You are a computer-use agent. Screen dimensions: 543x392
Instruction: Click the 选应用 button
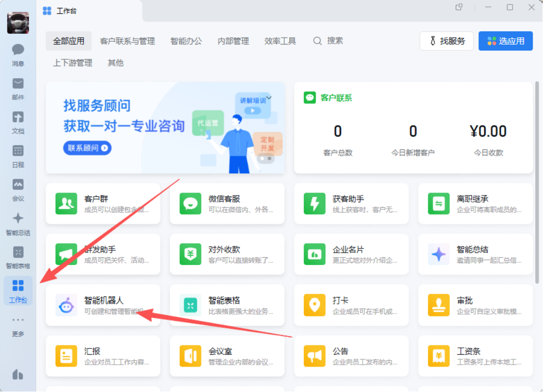coord(505,41)
